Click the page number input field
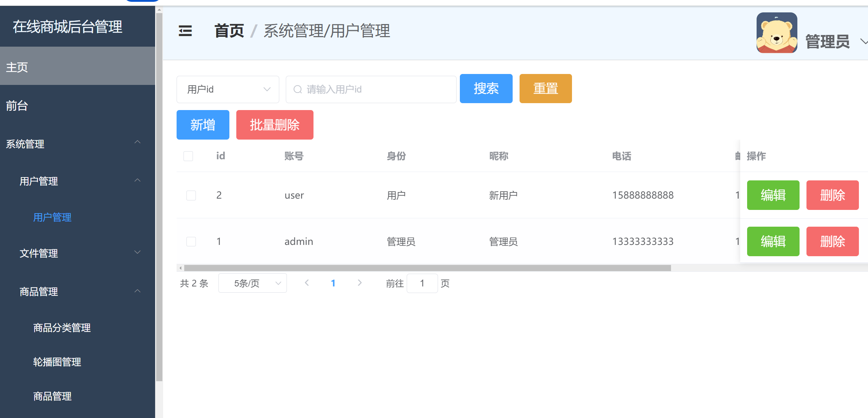Viewport: 868px width, 418px height. coord(422,283)
